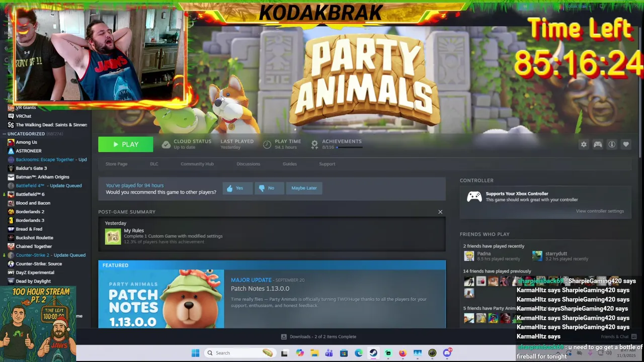This screenshot has width=644, height=362.
Task: Open Microsoft Edge on taskbar
Action: tap(359, 353)
